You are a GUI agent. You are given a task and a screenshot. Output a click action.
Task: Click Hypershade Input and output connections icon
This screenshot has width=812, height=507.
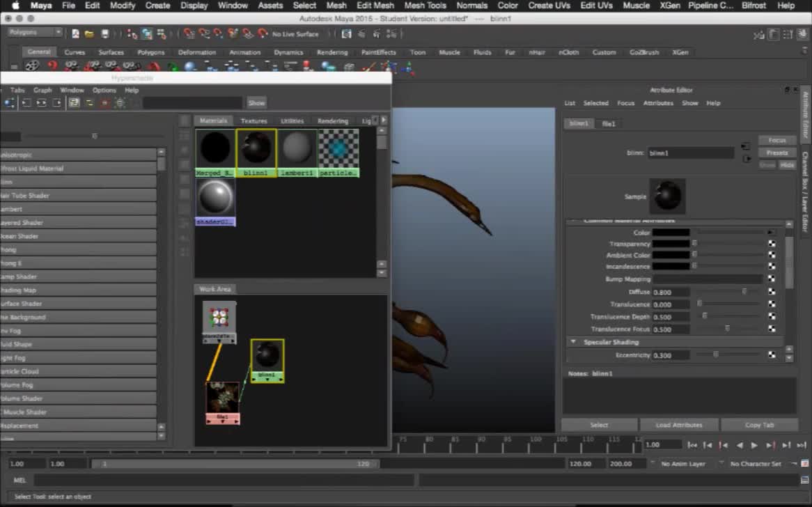pyautogui.click(x=41, y=103)
